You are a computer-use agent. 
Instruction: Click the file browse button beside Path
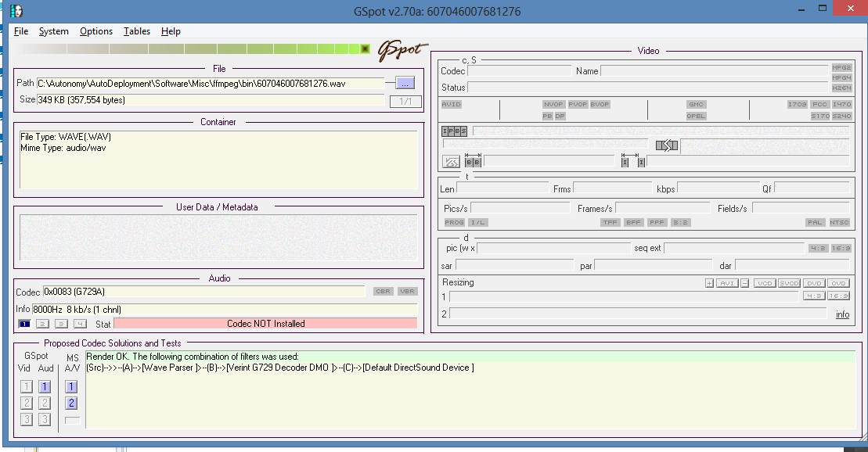tap(405, 83)
